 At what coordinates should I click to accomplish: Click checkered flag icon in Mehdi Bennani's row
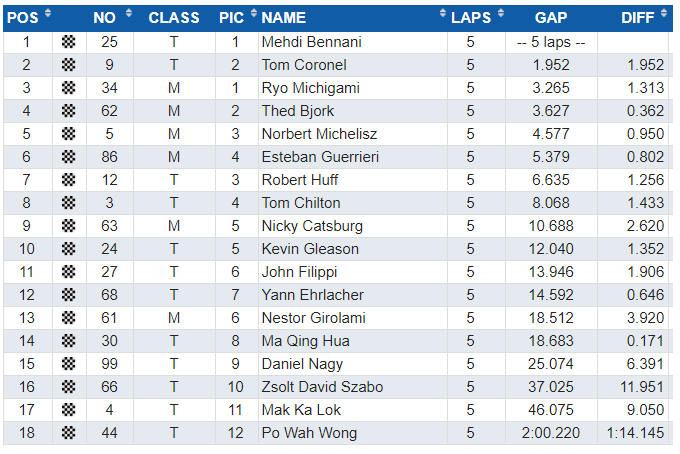[x=68, y=42]
